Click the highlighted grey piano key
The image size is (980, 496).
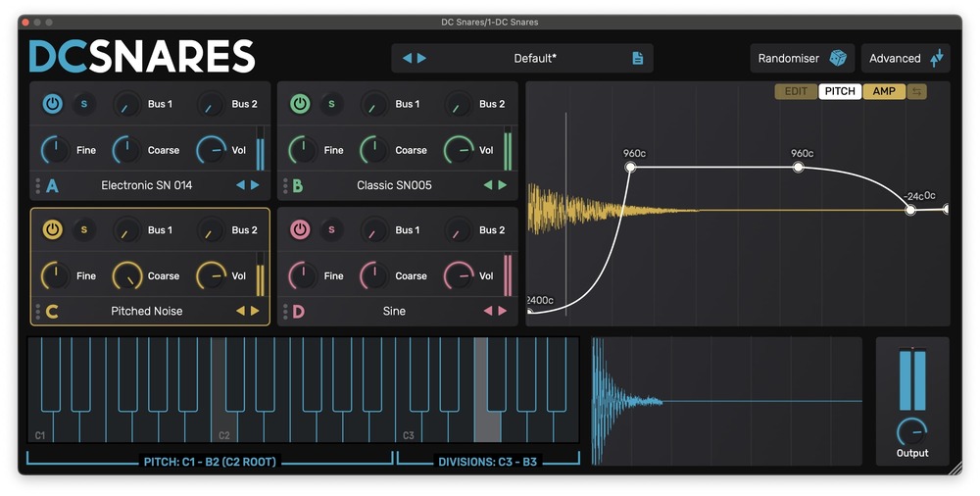click(x=487, y=425)
